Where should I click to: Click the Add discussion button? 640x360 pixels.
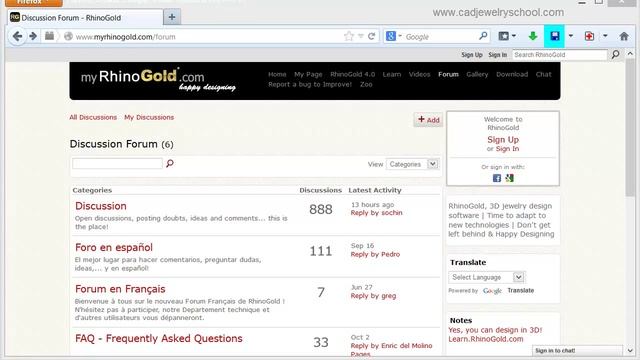(428, 120)
